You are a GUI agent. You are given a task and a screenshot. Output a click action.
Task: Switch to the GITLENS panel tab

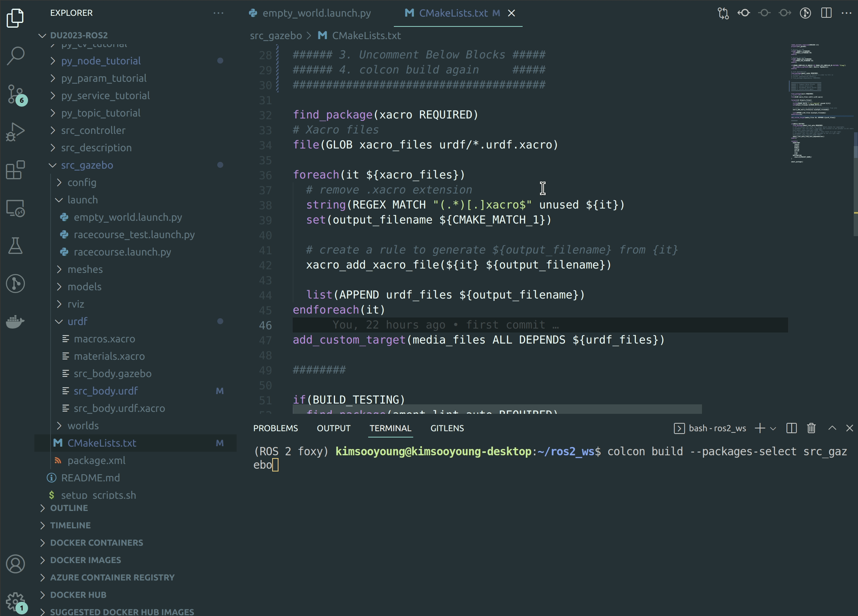point(447,428)
